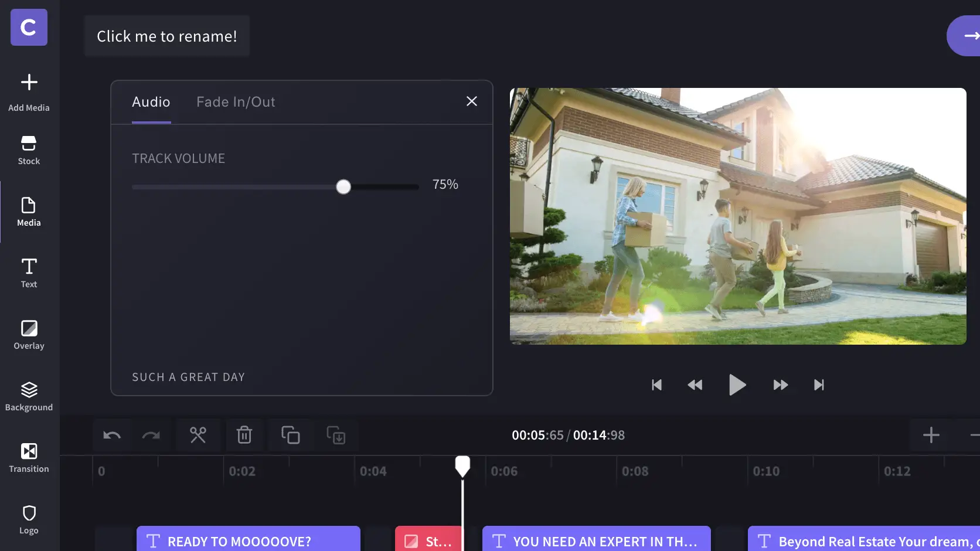Open the Transition panel
Screen dimensions: 980x551
(x=29, y=458)
